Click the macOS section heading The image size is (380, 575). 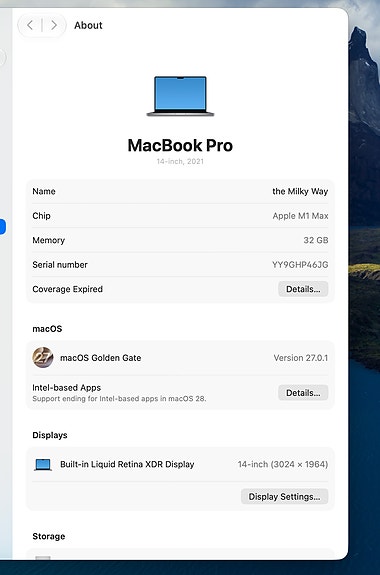[47, 329]
